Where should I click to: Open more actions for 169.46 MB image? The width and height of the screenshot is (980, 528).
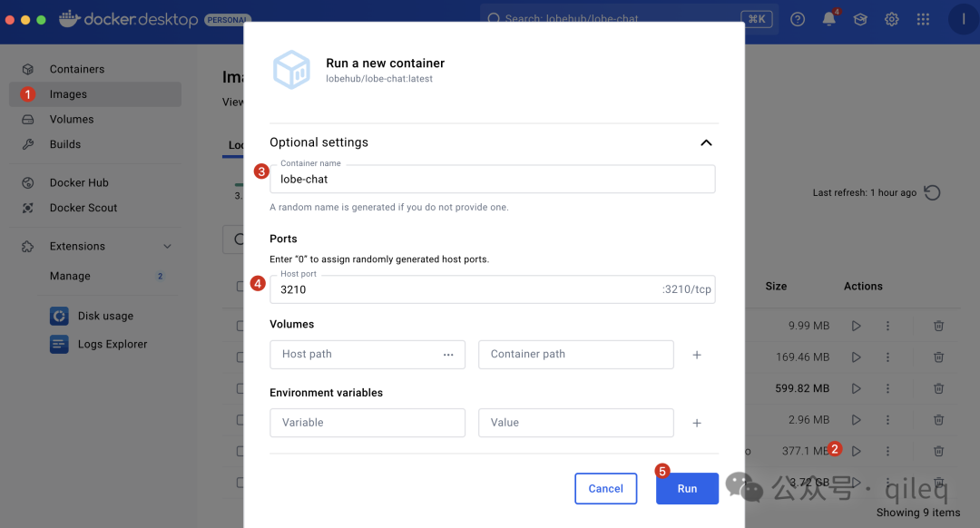pyautogui.click(x=887, y=357)
